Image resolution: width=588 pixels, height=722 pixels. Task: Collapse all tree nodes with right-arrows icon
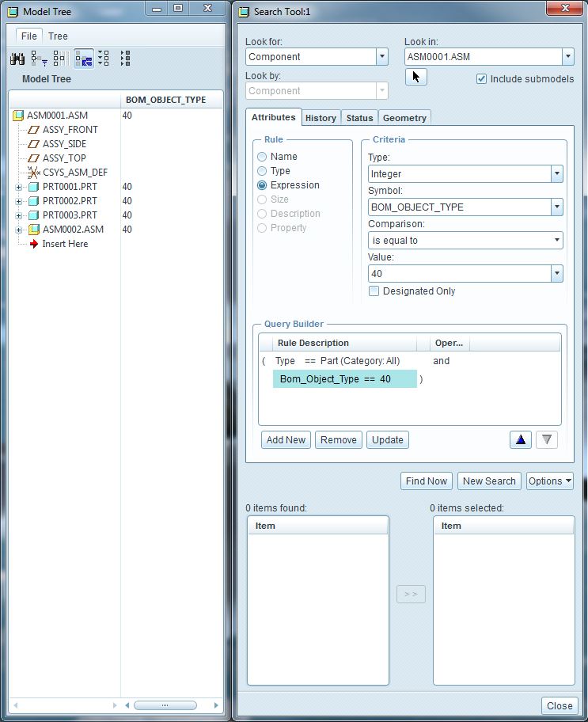tap(125, 59)
